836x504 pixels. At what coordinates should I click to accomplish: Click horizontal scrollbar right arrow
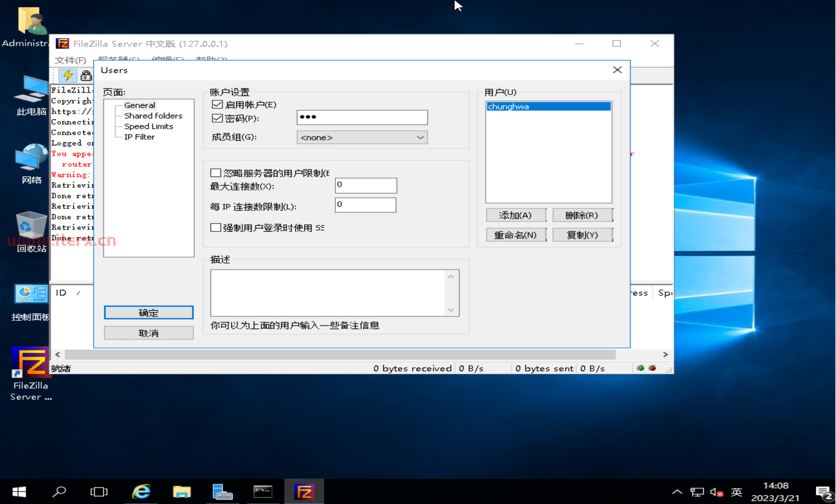pyautogui.click(x=665, y=354)
